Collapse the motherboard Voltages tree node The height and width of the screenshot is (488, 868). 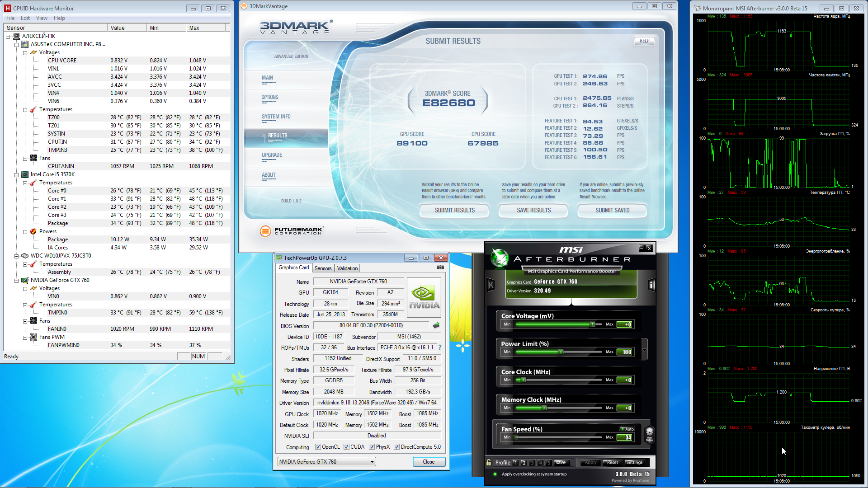pyautogui.click(x=25, y=53)
